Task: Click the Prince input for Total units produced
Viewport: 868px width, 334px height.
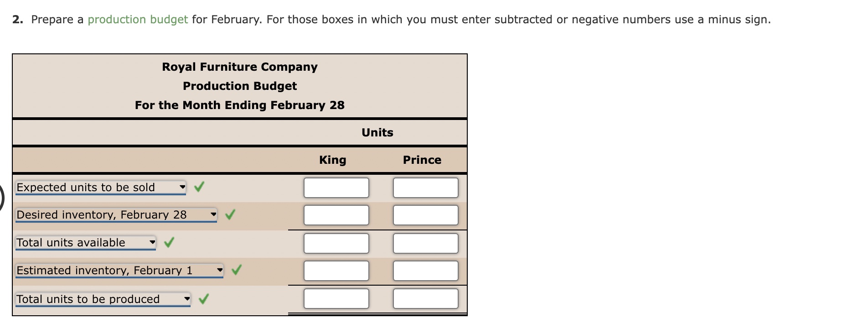Action: (425, 299)
